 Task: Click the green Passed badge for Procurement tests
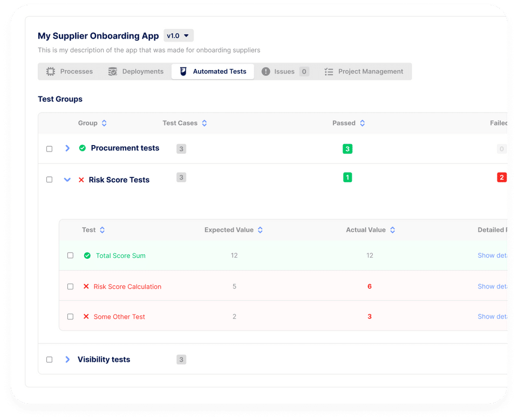(x=347, y=149)
